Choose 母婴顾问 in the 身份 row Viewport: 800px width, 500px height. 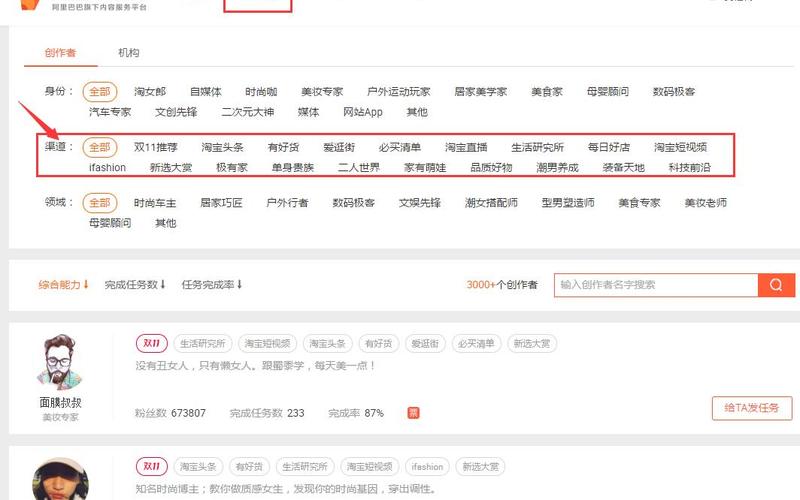pos(608,92)
